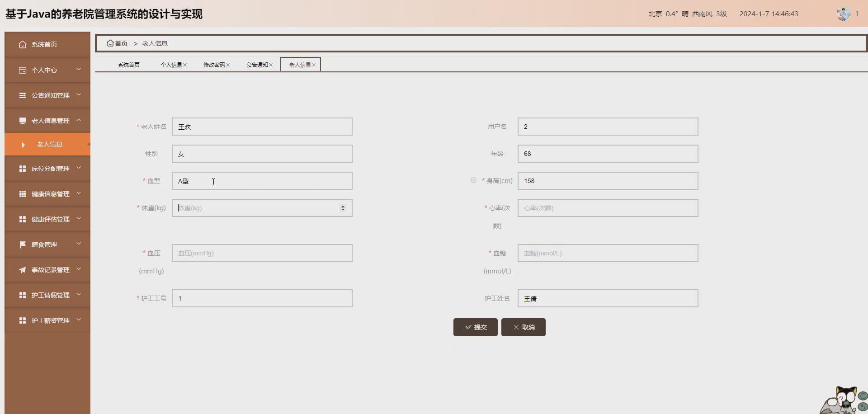868x414 pixels.
Task: Click the 护工薪资管理 grid icon
Action: (x=23, y=320)
